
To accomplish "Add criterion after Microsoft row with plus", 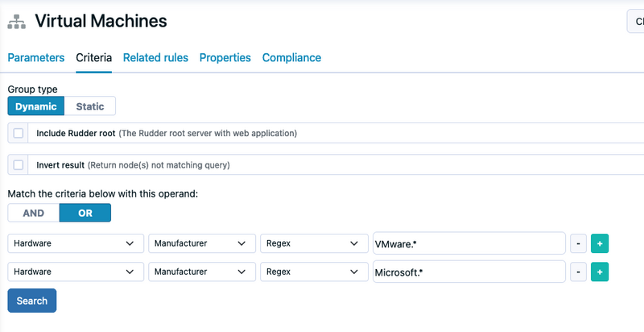I will coord(600,272).
